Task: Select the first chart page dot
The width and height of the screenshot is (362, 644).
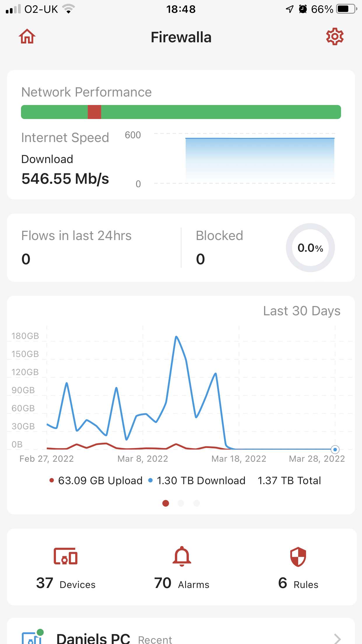Action: click(166, 503)
